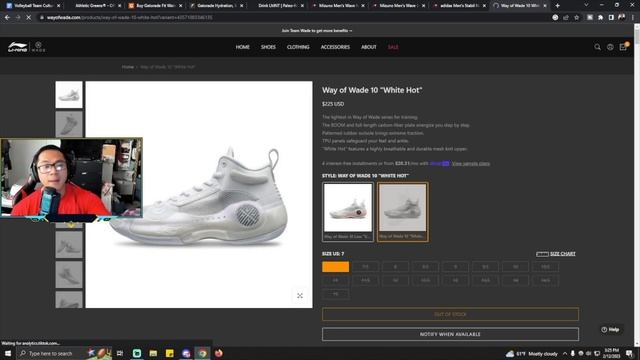Screen dimensions: 640x360
Task: Select size 12
Action: pyautogui.click(x=395, y=280)
